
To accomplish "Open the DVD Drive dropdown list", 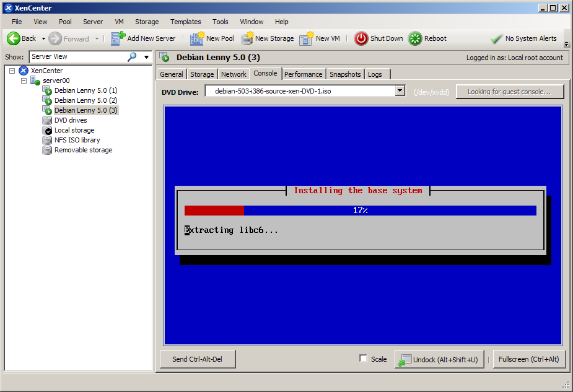I will [x=400, y=91].
